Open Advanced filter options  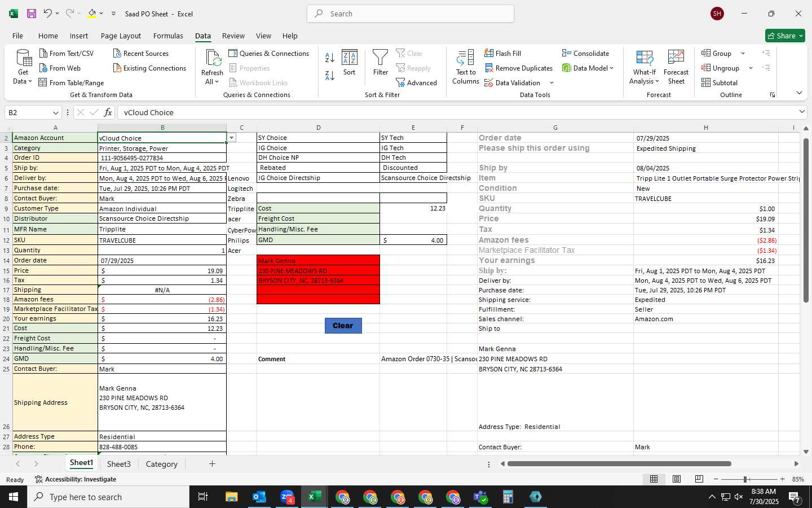[416, 83]
